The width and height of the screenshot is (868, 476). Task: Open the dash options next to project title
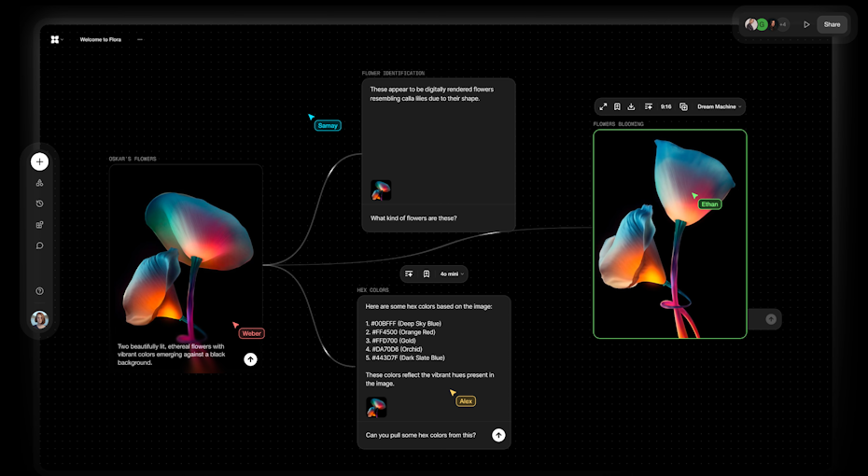[x=140, y=39]
